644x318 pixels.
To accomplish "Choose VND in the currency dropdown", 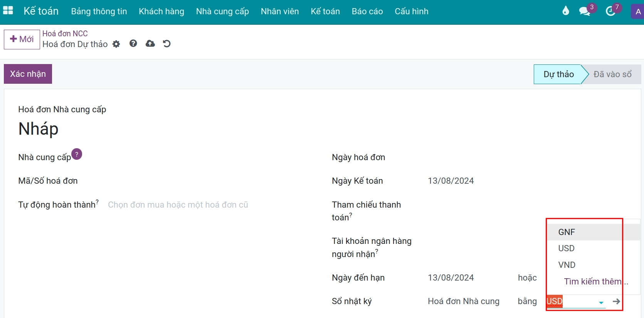I will (x=567, y=265).
